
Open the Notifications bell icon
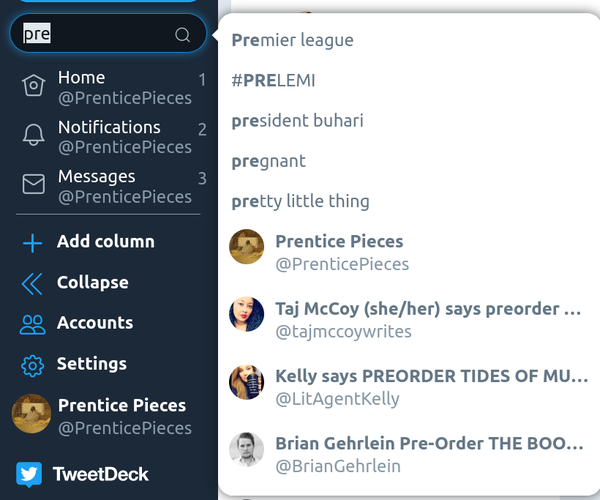33,135
